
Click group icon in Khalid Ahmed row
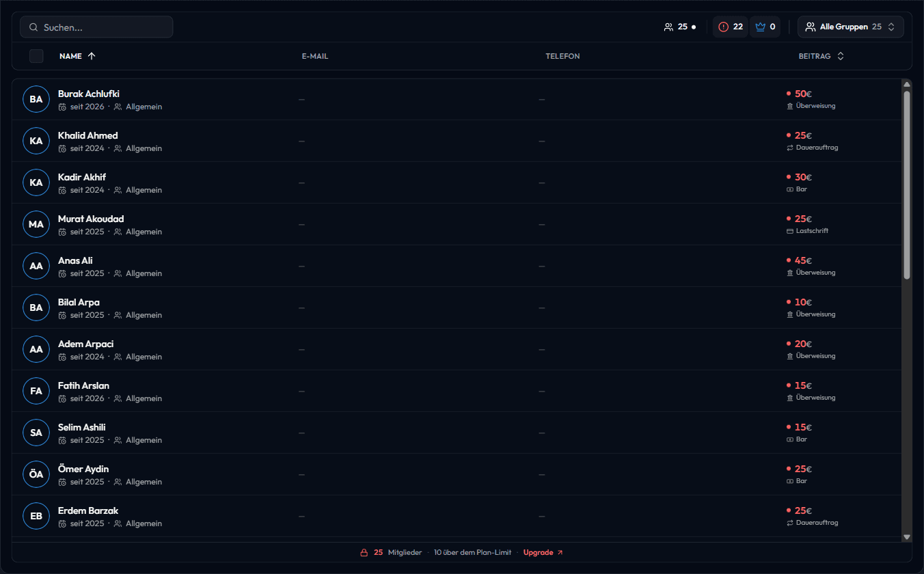point(118,148)
